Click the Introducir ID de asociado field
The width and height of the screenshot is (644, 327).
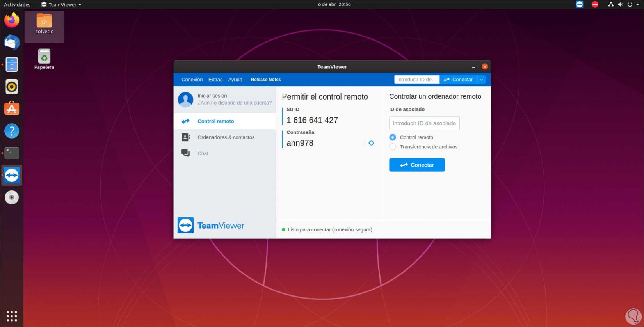click(x=424, y=123)
